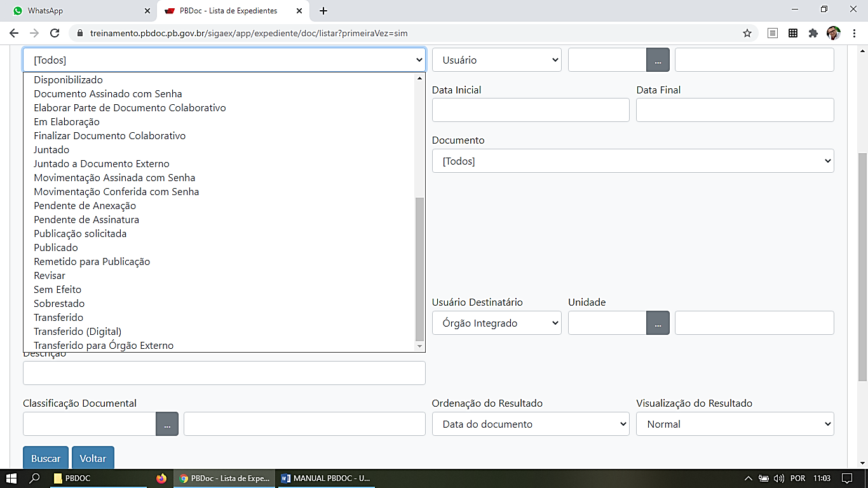Click the browser back arrow
Screen dimensions: 868x488
[14, 33]
